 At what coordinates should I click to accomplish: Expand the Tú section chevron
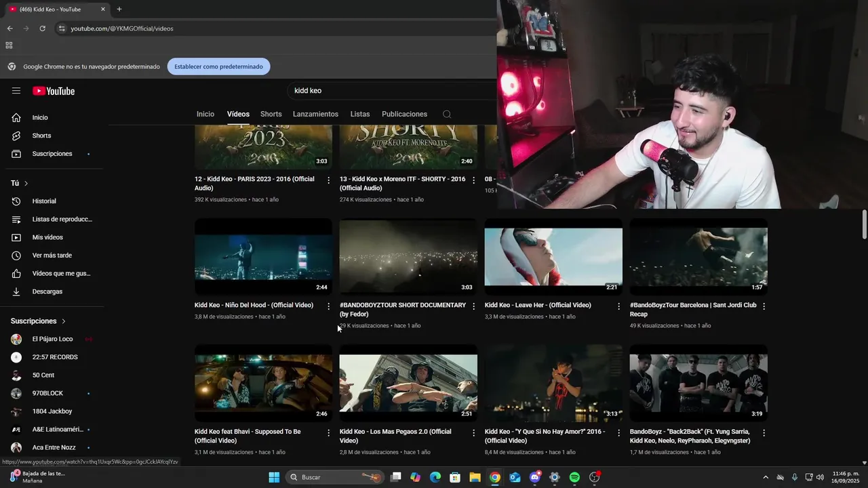pyautogui.click(x=26, y=184)
